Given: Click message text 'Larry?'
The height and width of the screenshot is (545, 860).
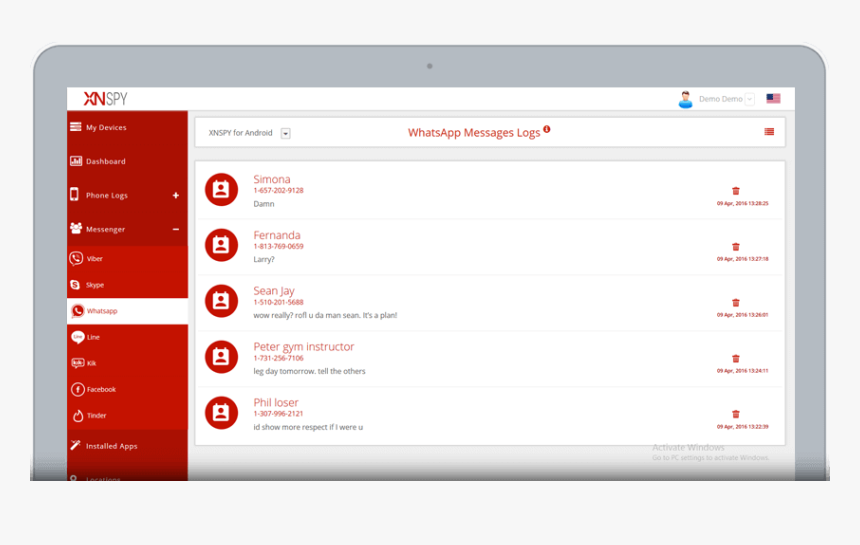Looking at the screenshot, I should tap(263, 260).
